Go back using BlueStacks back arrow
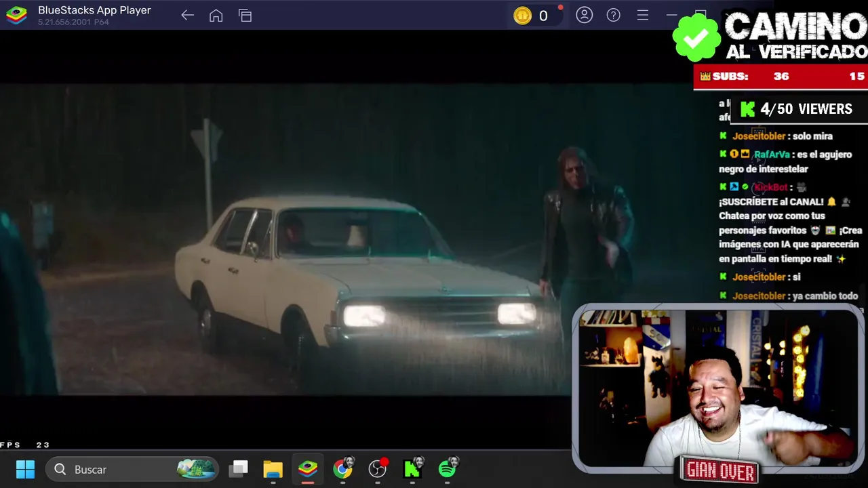Image resolution: width=868 pixels, height=488 pixels. click(x=188, y=16)
